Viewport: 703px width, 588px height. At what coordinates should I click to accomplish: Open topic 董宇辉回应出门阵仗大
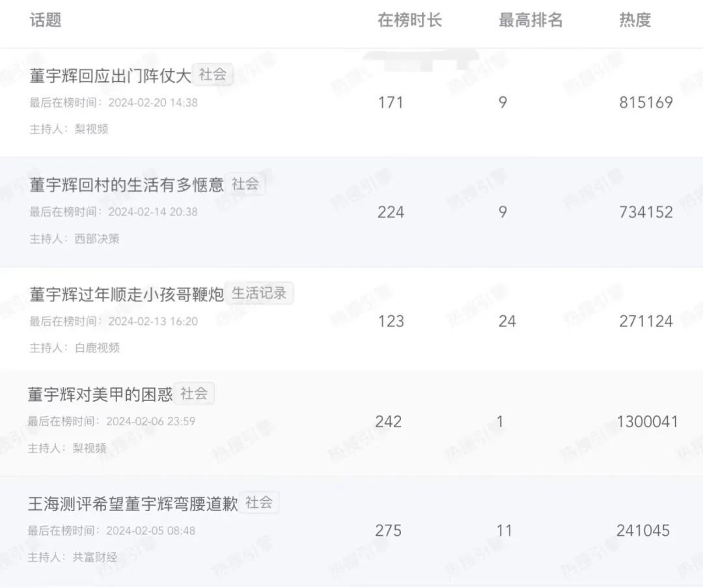click(x=110, y=76)
